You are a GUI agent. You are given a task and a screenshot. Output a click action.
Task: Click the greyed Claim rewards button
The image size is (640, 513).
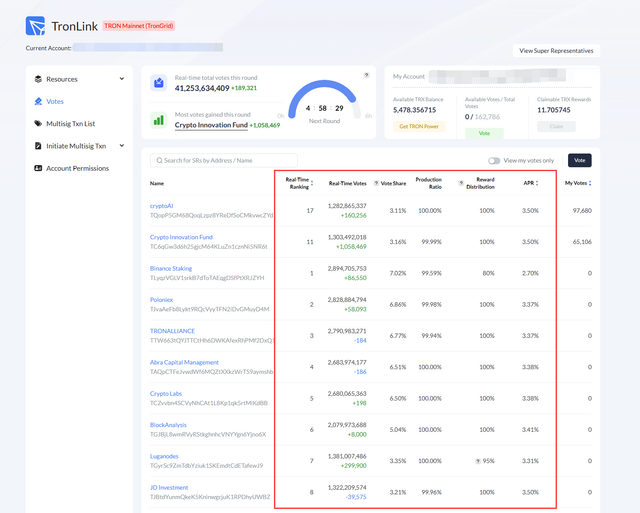(x=556, y=127)
